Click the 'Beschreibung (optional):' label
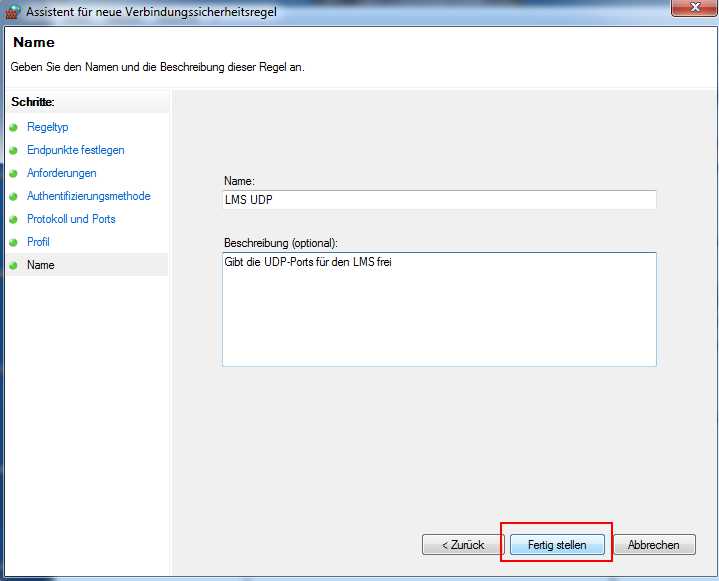The image size is (719, 581). [281, 243]
